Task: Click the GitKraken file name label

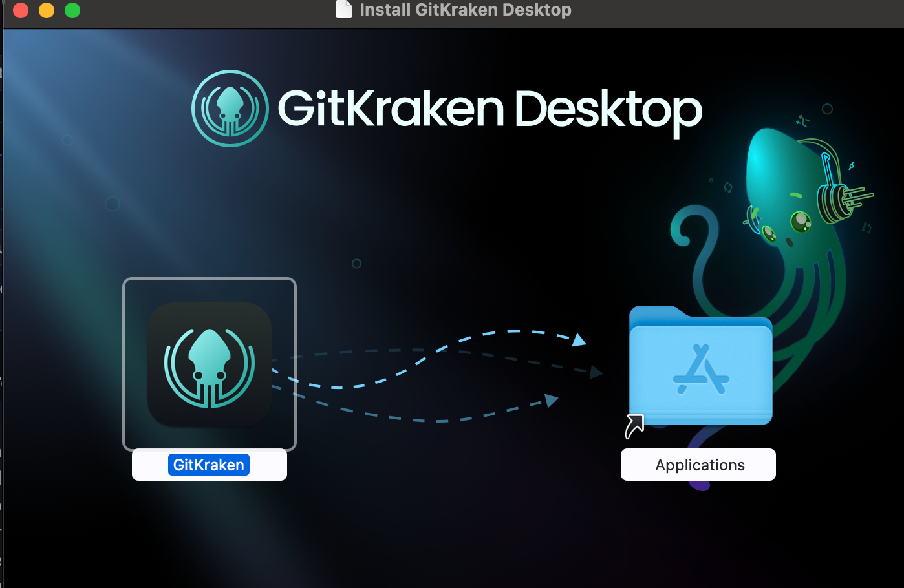Action: pyautogui.click(x=209, y=465)
